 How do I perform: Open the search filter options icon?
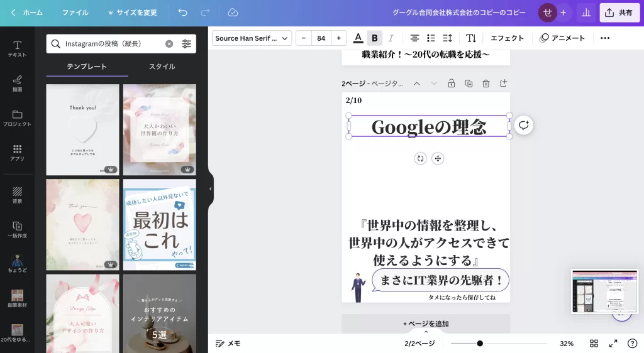pos(186,44)
